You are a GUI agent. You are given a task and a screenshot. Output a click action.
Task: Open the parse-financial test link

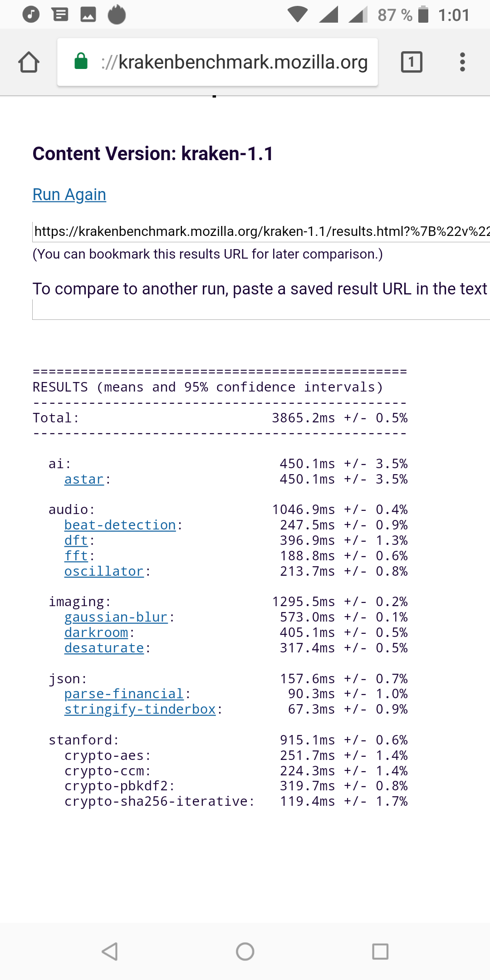click(x=124, y=694)
